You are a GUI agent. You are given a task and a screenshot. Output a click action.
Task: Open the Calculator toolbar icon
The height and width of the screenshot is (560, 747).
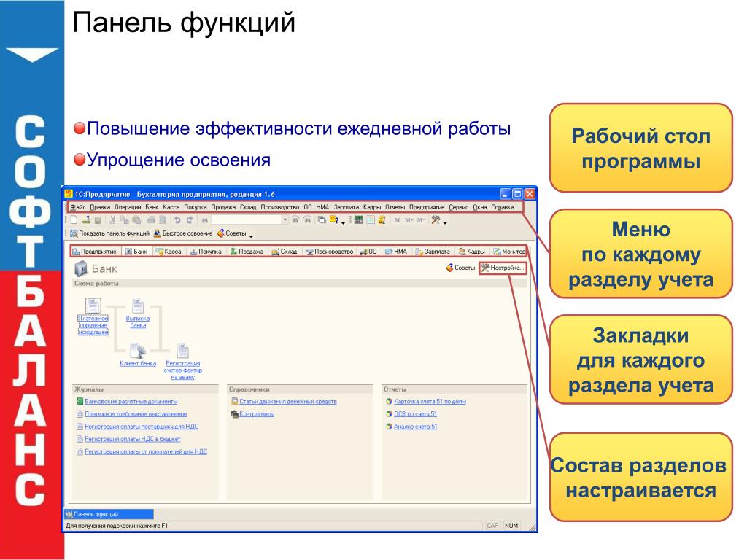pyautogui.click(x=359, y=219)
